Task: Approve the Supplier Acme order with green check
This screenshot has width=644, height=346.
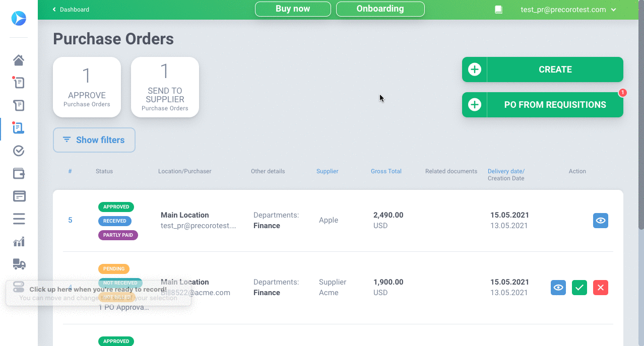Action: [x=579, y=288]
